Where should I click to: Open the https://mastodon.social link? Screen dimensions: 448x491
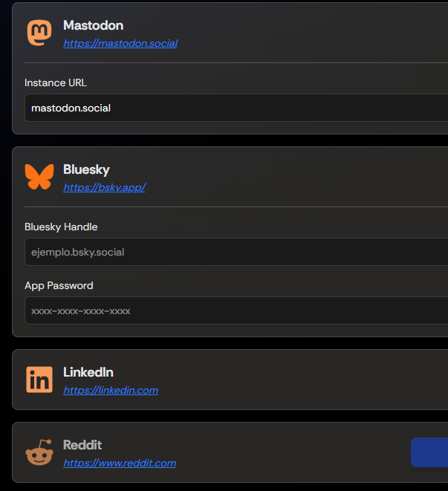pyautogui.click(x=120, y=43)
